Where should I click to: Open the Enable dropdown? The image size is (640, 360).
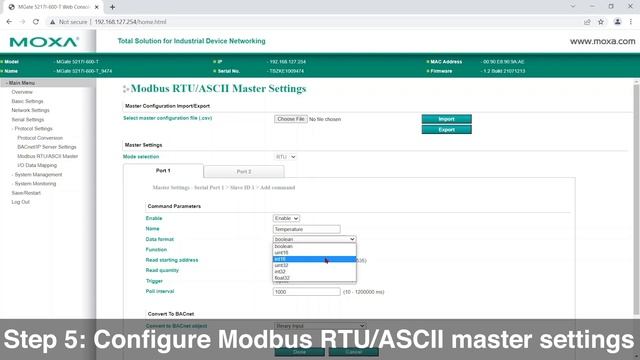tap(286, 218)
